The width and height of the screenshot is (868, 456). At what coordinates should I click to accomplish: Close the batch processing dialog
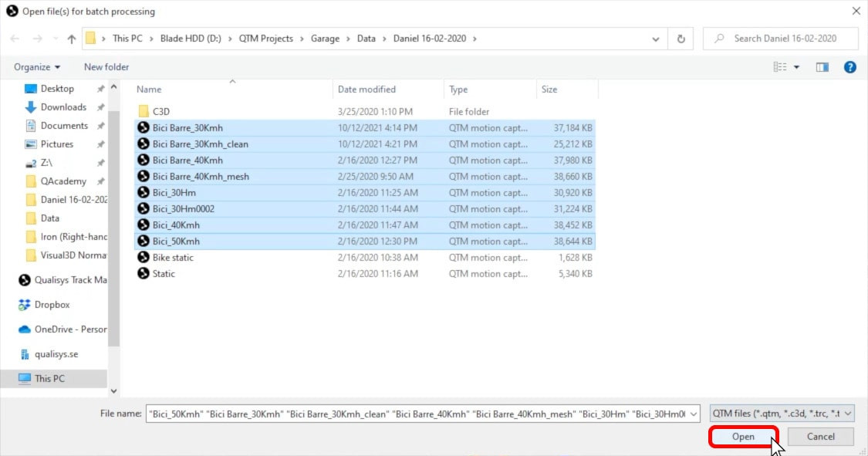tap(856, 11)
